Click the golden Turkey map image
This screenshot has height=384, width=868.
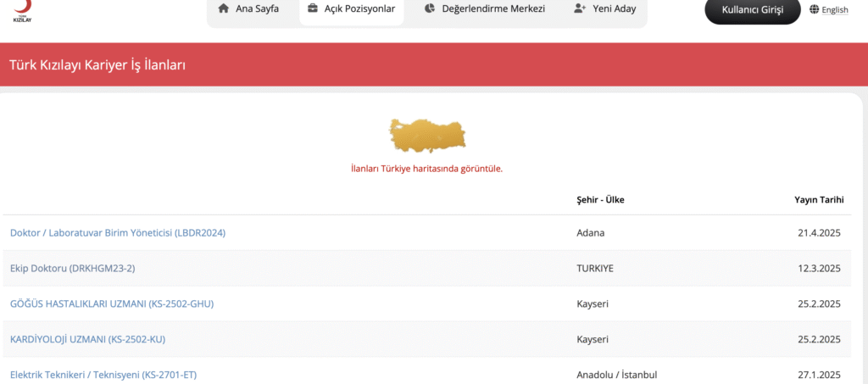pyautogui.click(x=427, y=136)
